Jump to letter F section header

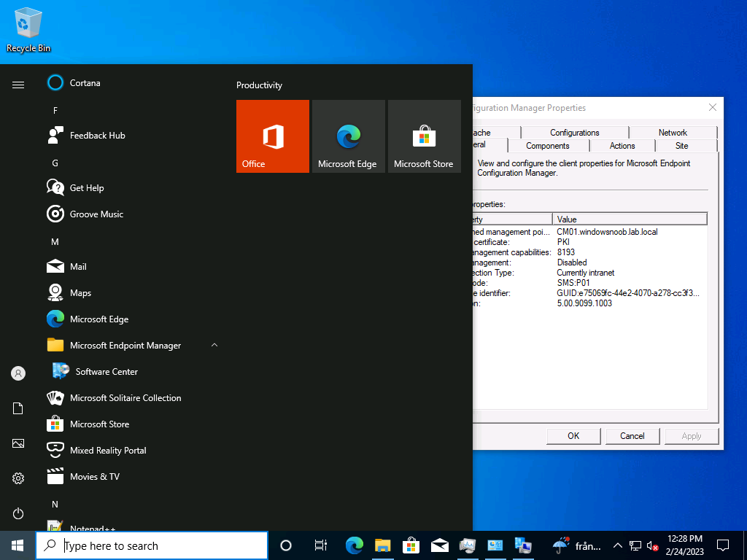point(55,111)
